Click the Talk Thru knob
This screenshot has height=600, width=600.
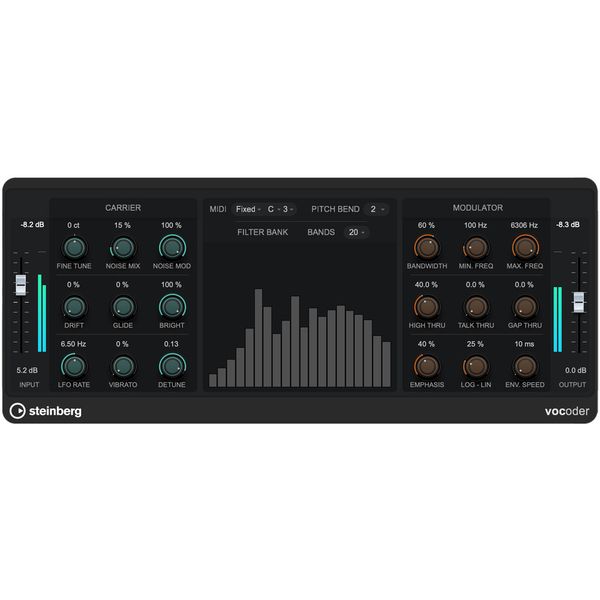476,307
